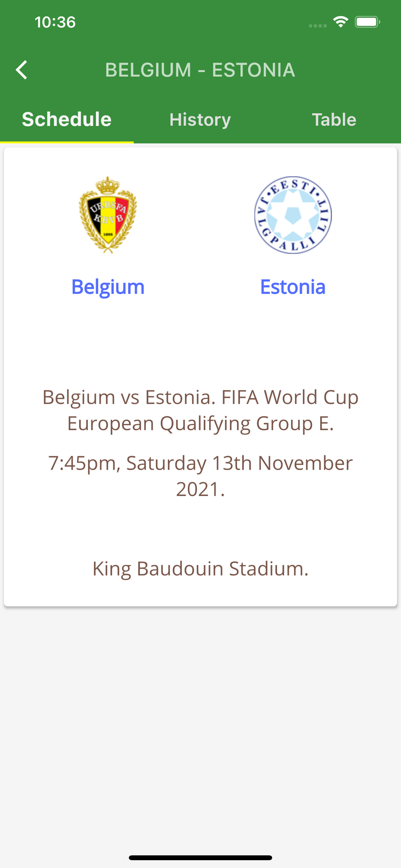
Task: Tap the cellular signal dots
Action: point(318,26)
